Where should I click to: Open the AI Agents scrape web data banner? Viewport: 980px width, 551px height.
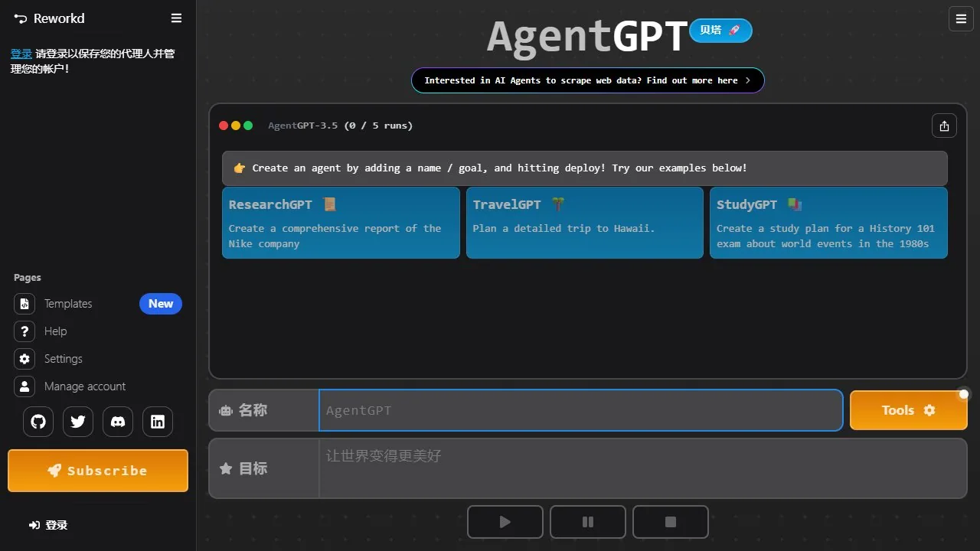[x=588, y=80]
